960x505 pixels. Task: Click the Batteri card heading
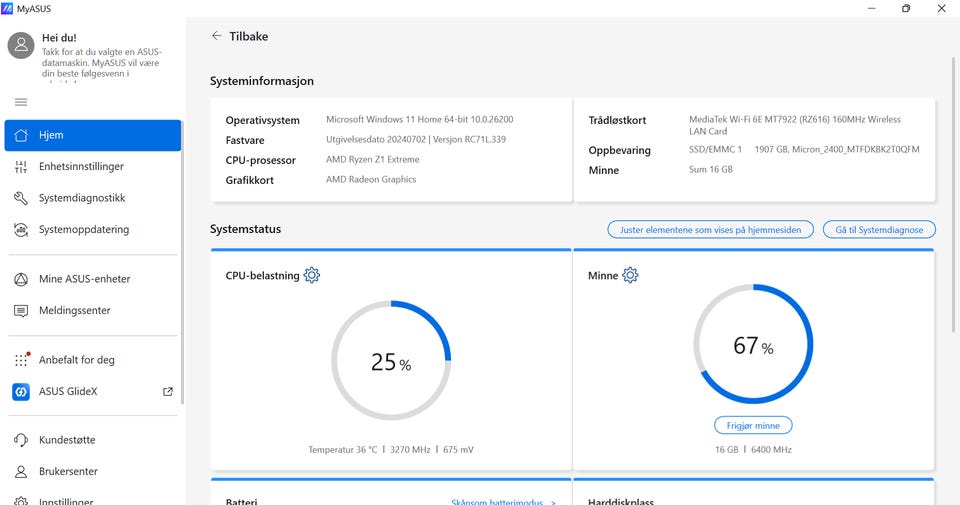(x=241, y=501)
